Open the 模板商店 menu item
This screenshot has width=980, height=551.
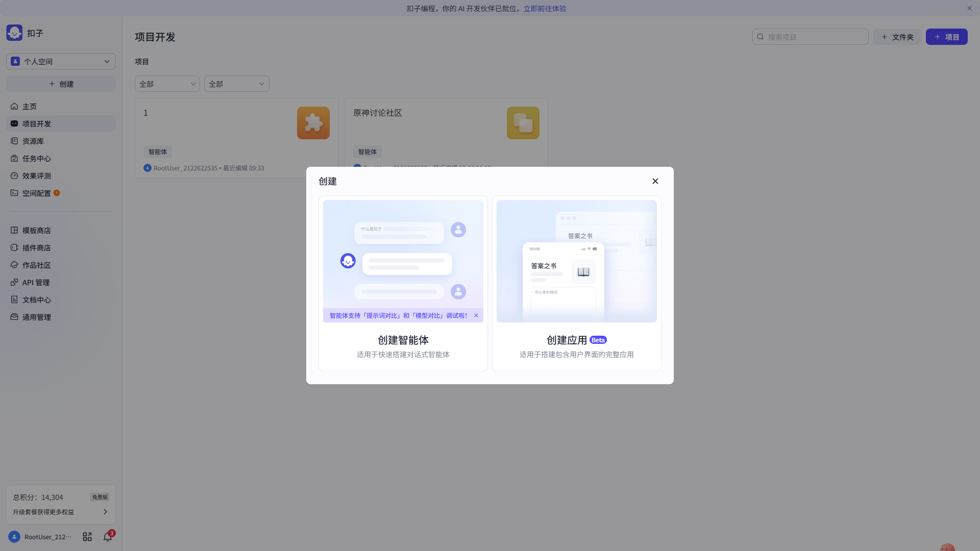36,230
